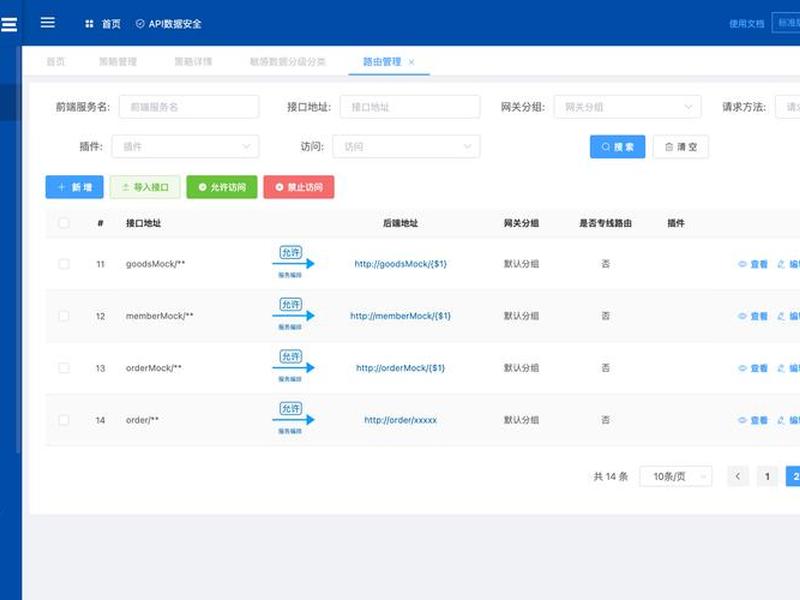Open the http://goodsMock/{$1} link
The height and width of the screenshot is (600, 800).
401,264
